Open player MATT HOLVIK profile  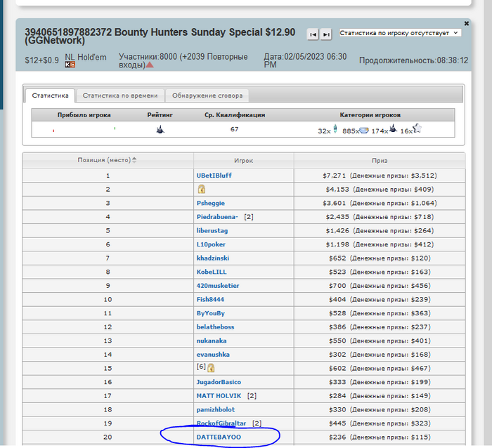(219, 396)
